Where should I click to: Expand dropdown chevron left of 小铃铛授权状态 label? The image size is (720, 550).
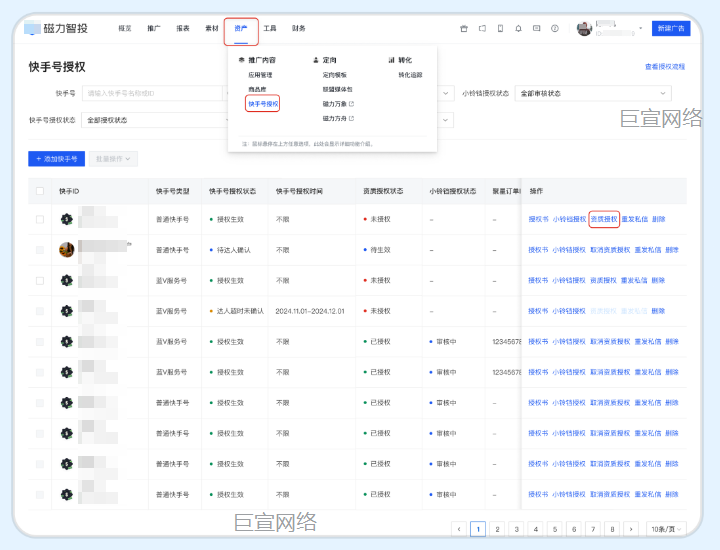click(x=445, y=93)
